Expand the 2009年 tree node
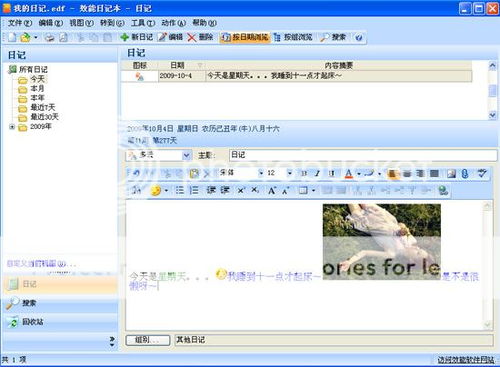Image resolution: width=500 pixels, height=367 pixels. [x=12, y=127]
